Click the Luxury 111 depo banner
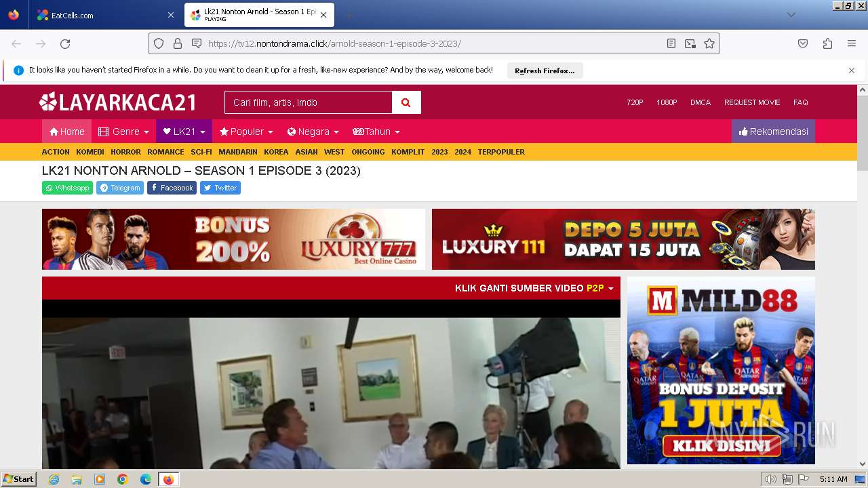Viewport: 868px width, 488px height. pyautogui.click(x=623, y=239)
